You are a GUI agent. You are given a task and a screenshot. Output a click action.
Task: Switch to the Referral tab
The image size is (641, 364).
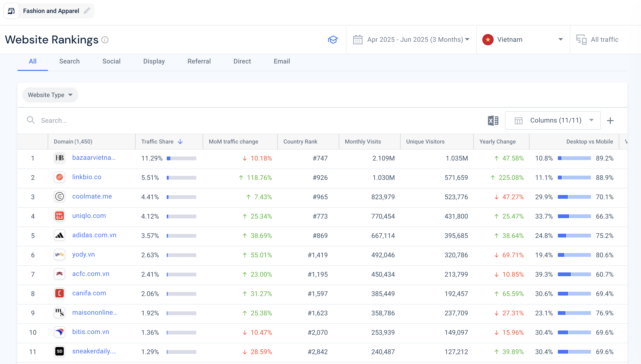[199, 62]
